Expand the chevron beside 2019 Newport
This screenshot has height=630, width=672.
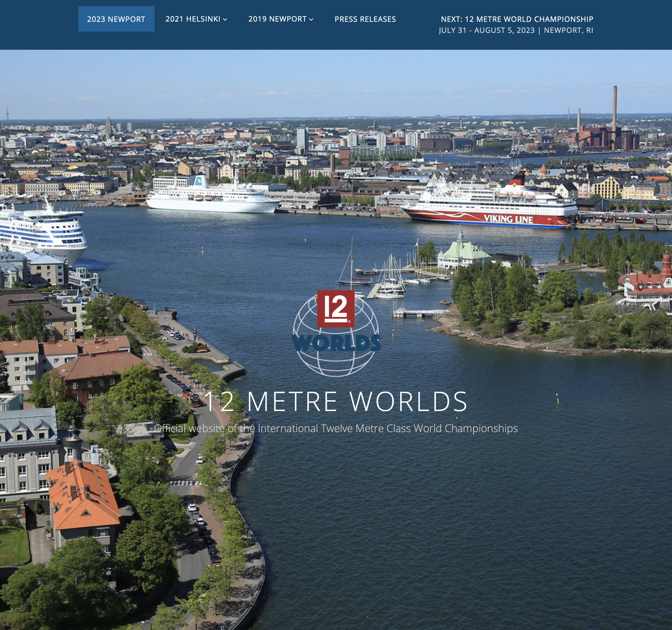click(x=311, y=20)
